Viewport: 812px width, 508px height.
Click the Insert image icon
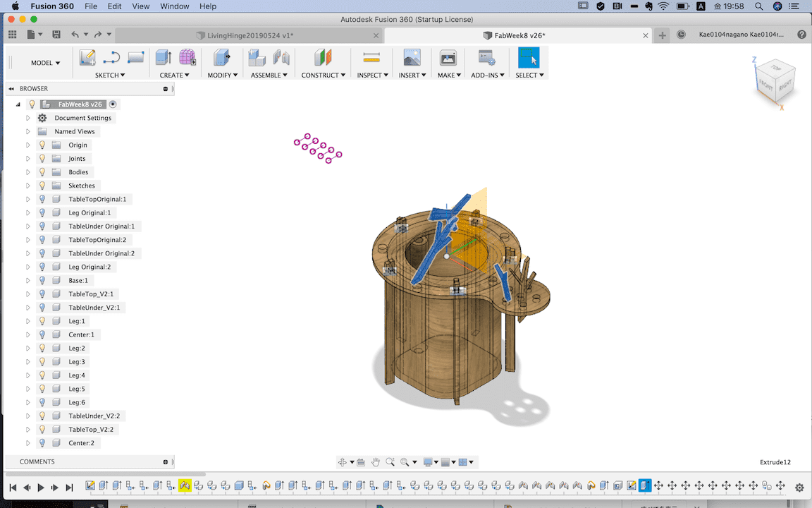412,58
